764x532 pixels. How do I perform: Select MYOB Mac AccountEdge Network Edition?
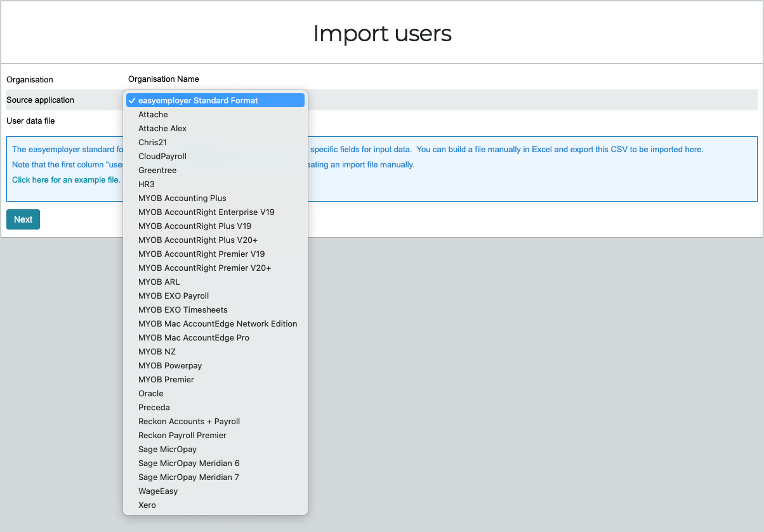215,323
